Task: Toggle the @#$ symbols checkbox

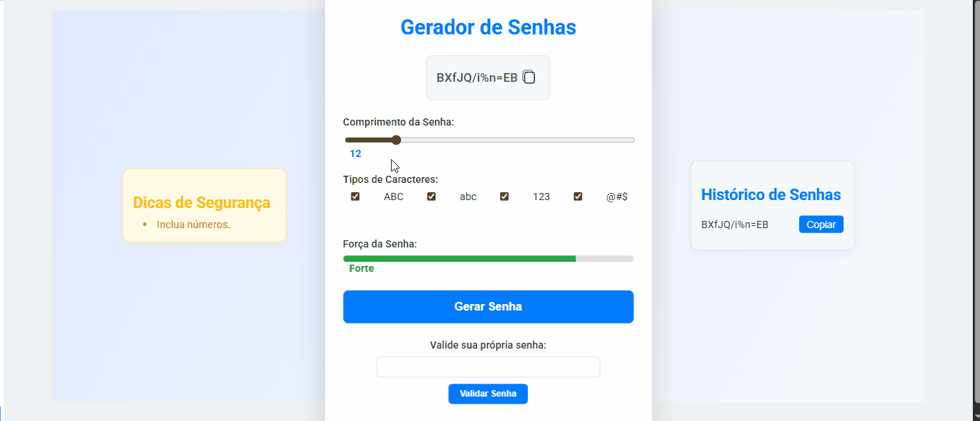Action: [x=578, y=197]
